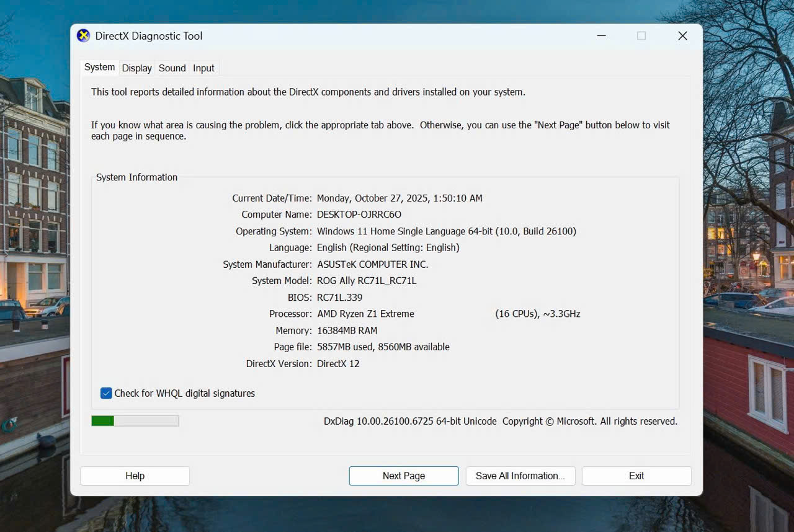Viewport: 794px width, 532px height.
Task: Click the DirectX icon in title bar
Action: point(83,36)
